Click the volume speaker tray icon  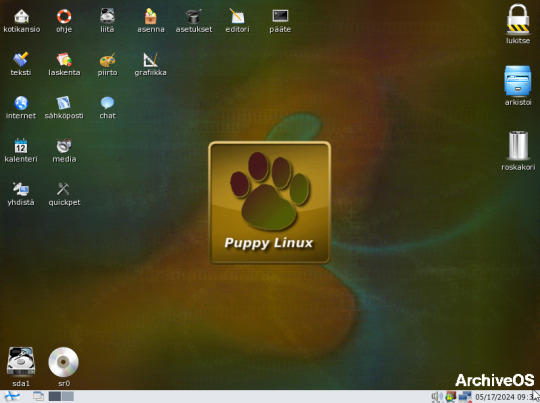pyautogui.click(x=437, y=397)
